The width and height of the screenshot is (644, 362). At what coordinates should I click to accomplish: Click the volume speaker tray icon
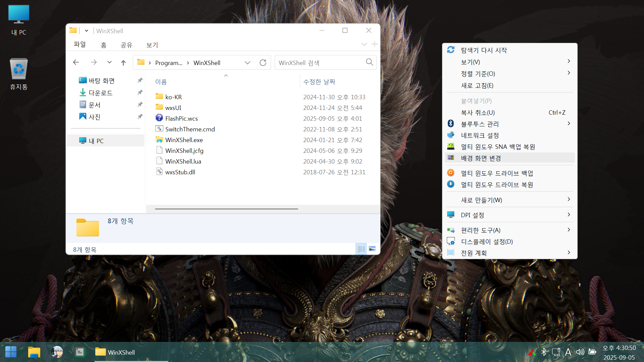tap(580, 352)
